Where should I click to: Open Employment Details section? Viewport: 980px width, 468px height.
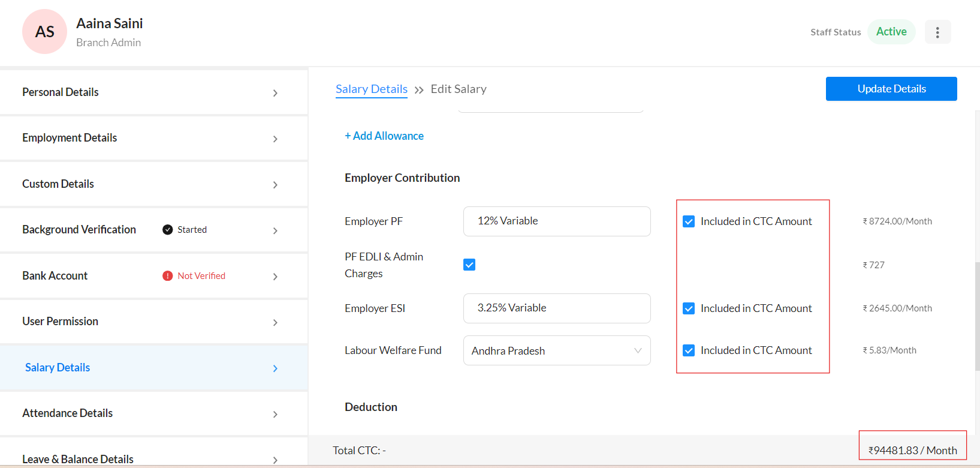(x=153, y=138)
